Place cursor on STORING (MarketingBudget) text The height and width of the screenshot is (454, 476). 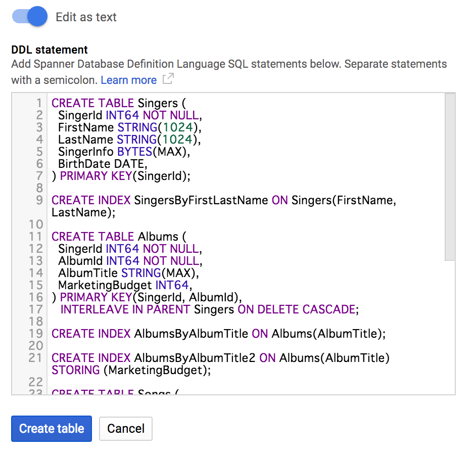point(131,370)
